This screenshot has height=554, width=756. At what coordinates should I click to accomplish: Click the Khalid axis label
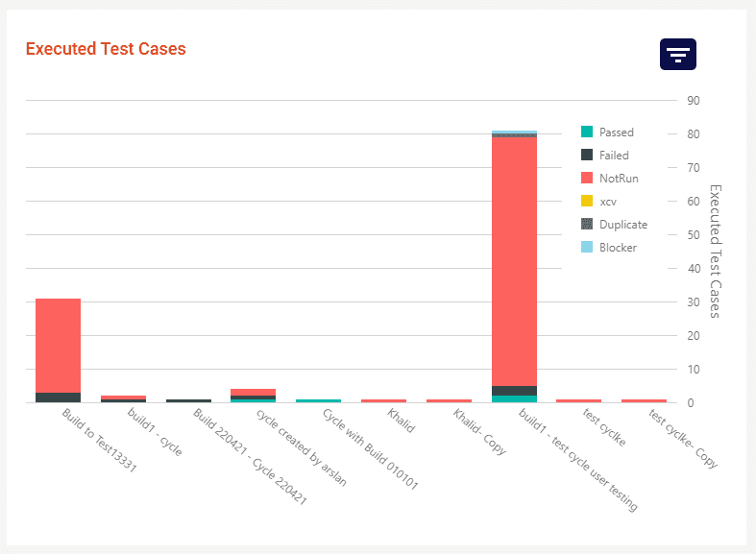pos(401,421)
